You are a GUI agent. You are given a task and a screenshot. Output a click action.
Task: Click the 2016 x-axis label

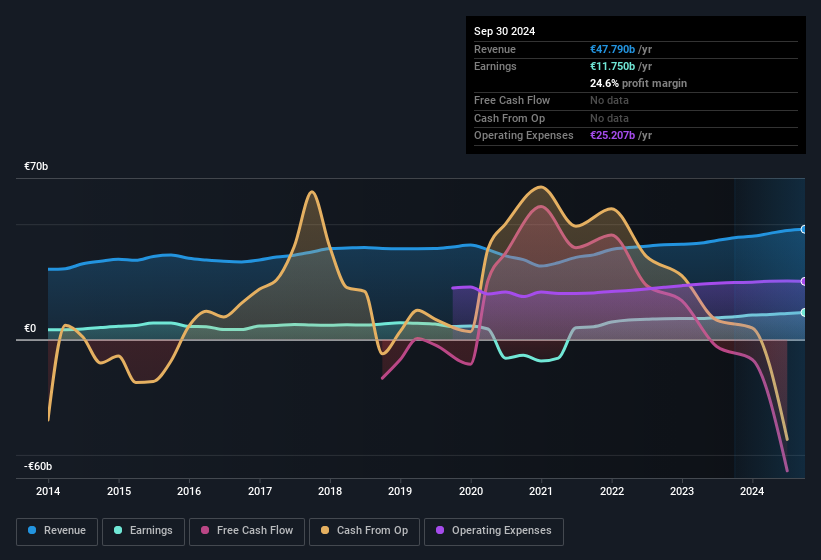pos(189,491)
